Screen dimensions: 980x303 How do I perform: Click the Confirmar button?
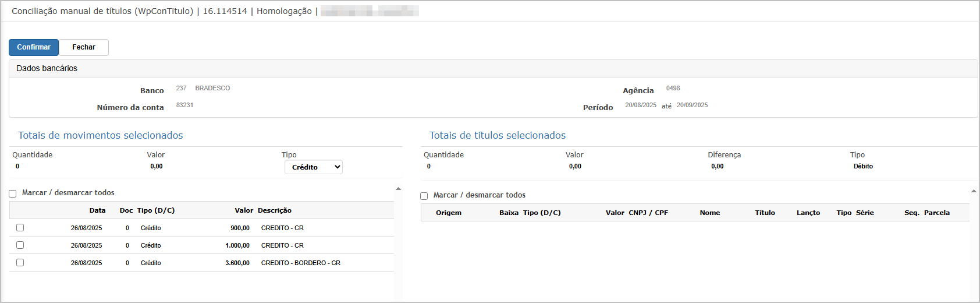(34, 47)
